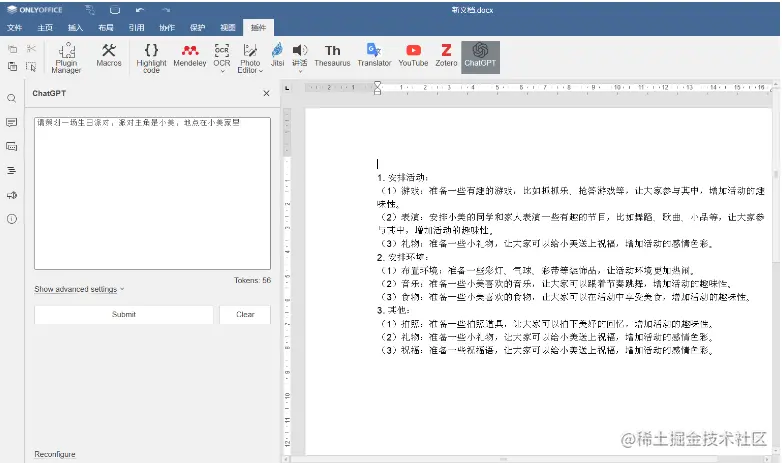
Task: Click the horizontal scrollbar below document
Action: [x=504, y=459]
